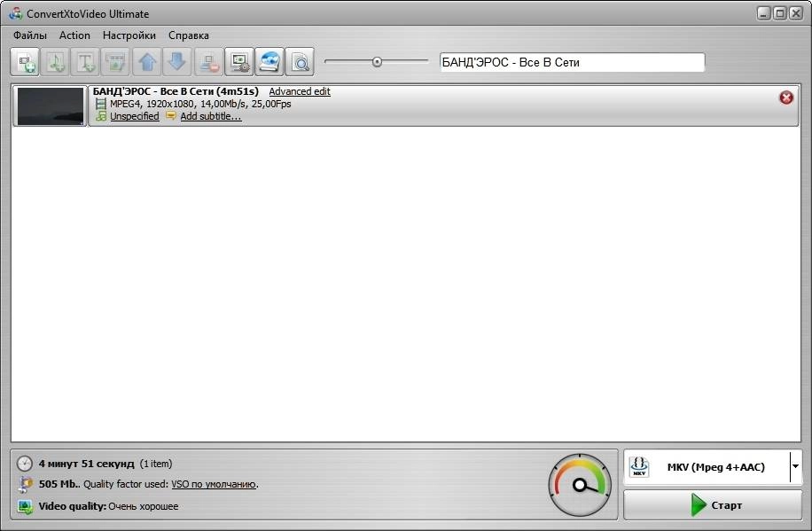The width and height of the screenshot is (812, 531).
Task: Click the project title input field
Action: 573,62
